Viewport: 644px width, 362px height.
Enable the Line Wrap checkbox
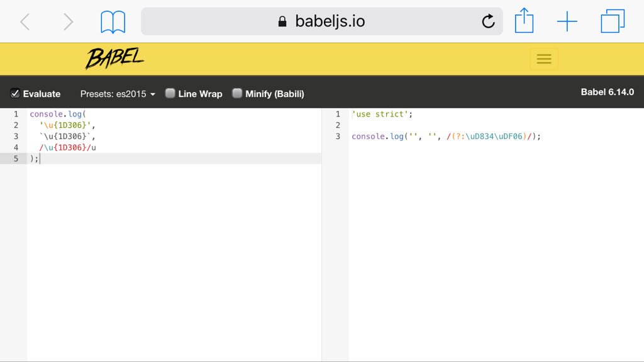(x=170, y=93)
